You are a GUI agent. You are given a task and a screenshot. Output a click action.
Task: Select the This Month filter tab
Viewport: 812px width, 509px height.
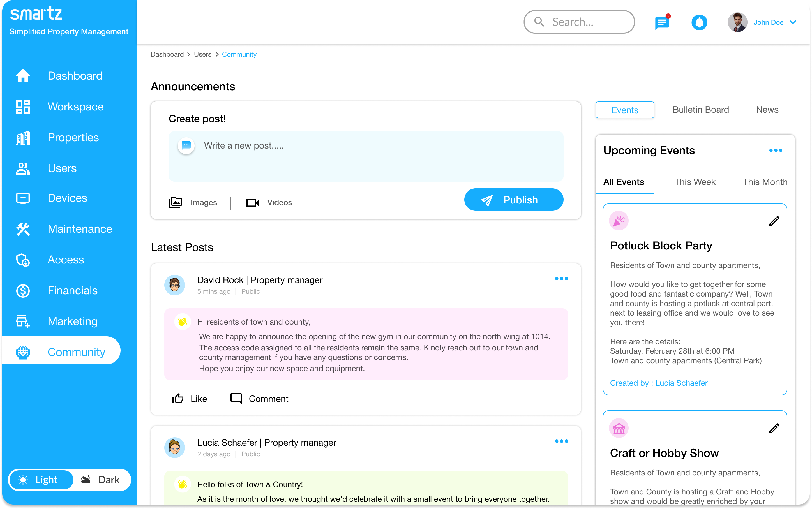click(765, 182)
